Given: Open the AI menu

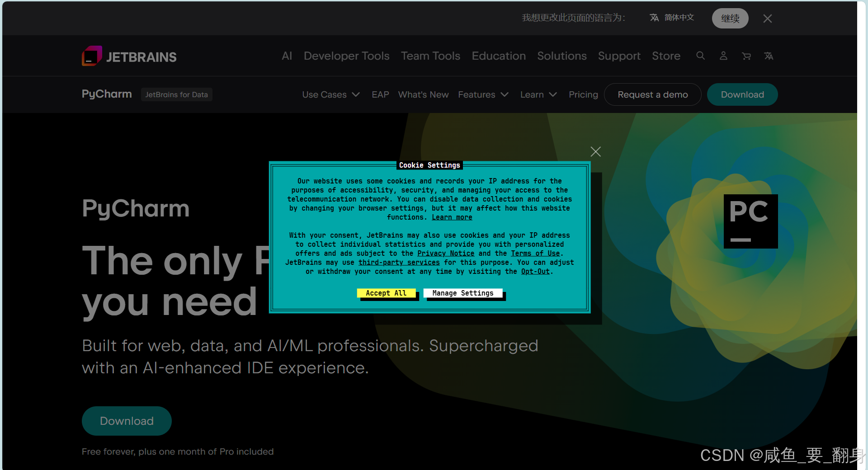Looking at the screenshot, I should 287,56.
